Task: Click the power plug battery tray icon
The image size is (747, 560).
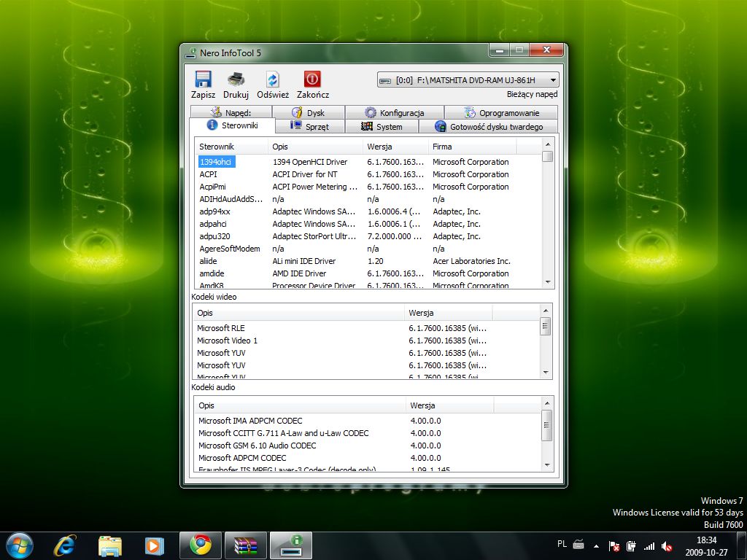Action: 631,546
